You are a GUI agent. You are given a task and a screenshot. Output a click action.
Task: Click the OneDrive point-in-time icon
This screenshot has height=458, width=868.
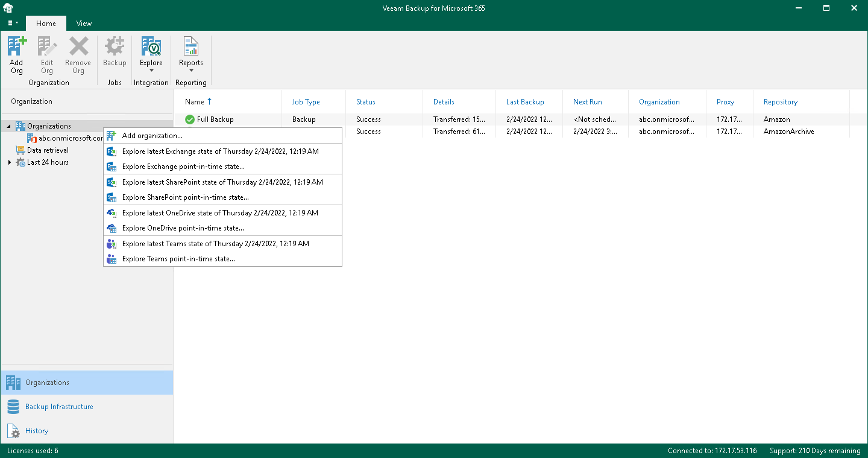(112, 228)
